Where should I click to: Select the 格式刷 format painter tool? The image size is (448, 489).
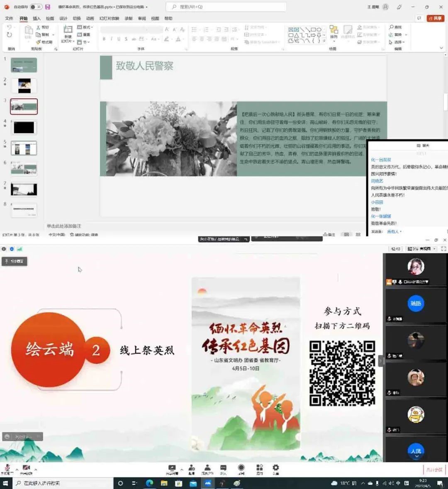pyautogui.click(x=44, y=42)
